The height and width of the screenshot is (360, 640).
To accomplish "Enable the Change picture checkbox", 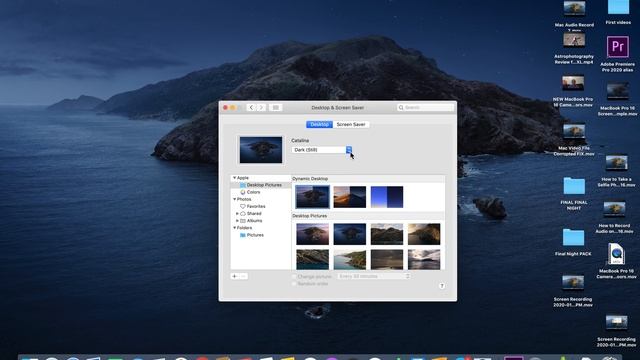I will (x=294, y=276).
